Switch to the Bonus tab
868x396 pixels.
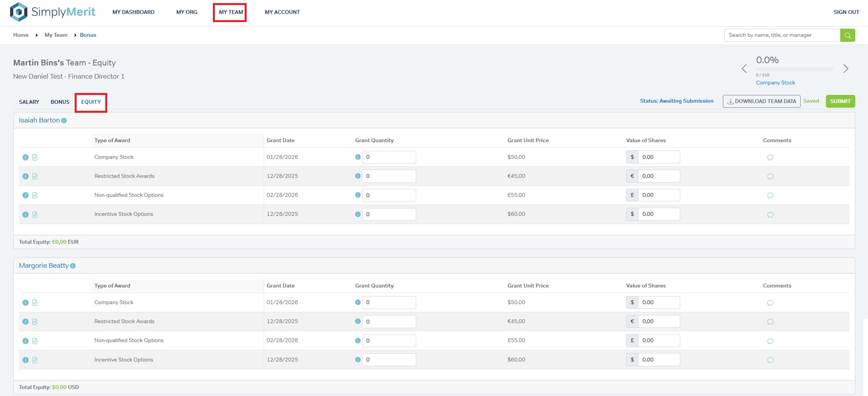tap(60, 102)
